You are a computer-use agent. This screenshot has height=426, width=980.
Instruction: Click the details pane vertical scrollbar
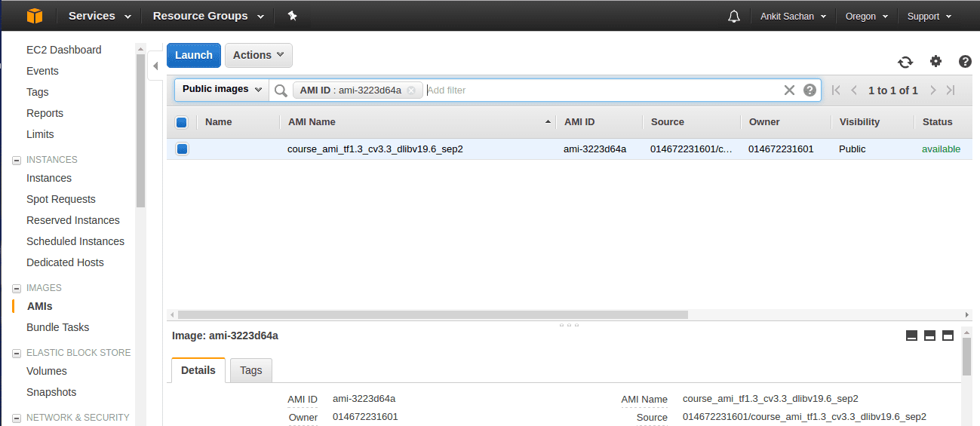(x=966, y=357)
